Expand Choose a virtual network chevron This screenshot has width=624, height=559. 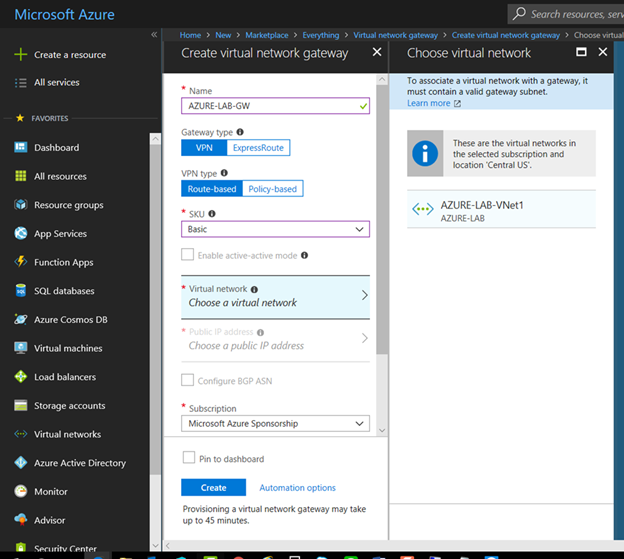(365, 295)
